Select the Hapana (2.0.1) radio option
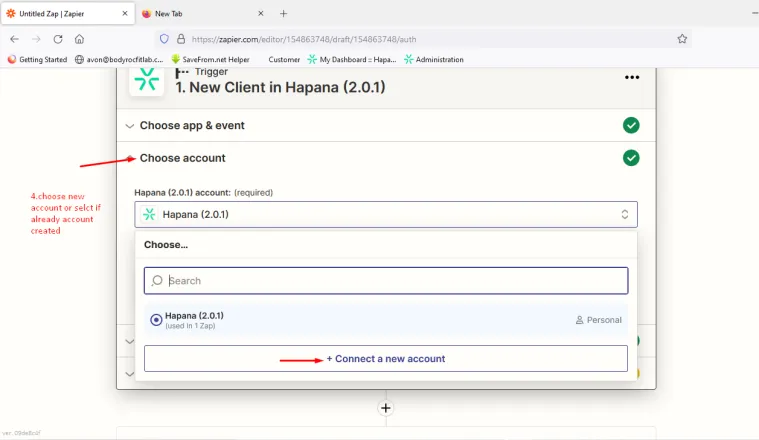The height and width of the screenshot is (440, 759). (x=156, y=320)
